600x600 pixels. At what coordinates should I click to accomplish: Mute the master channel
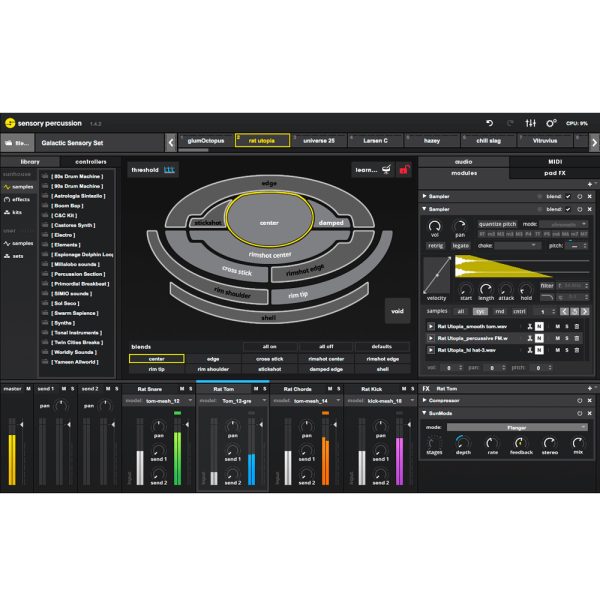[x=28, y=389]
